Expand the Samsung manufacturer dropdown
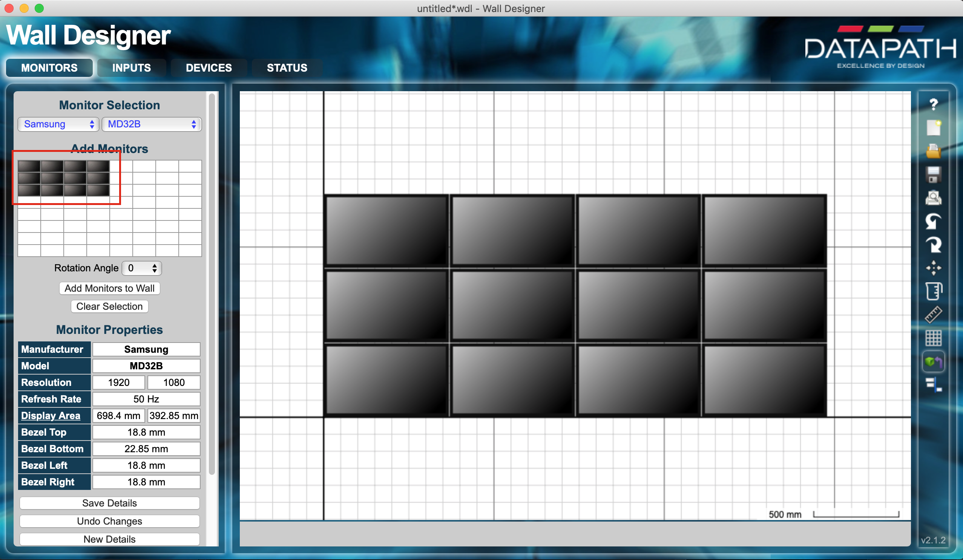963x560 pixels. (x=57, y=124)
